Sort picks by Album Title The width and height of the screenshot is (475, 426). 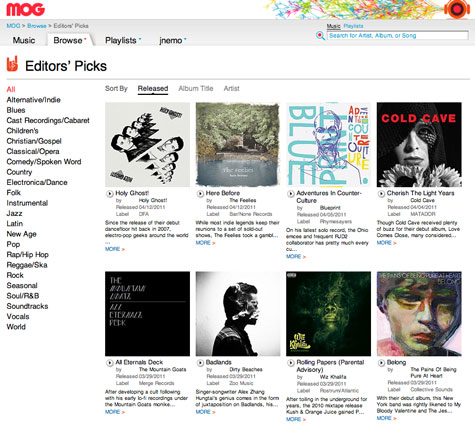click(196, 88)
